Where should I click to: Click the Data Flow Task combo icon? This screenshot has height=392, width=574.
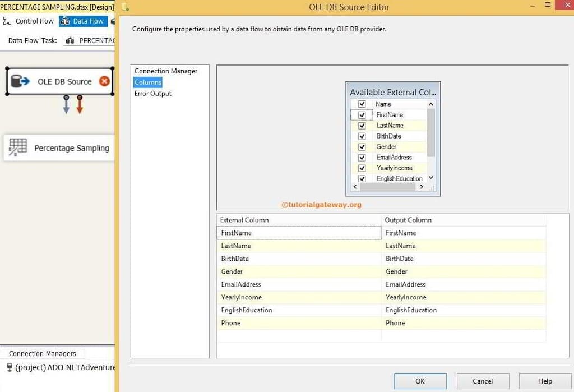tap(70, 41)
